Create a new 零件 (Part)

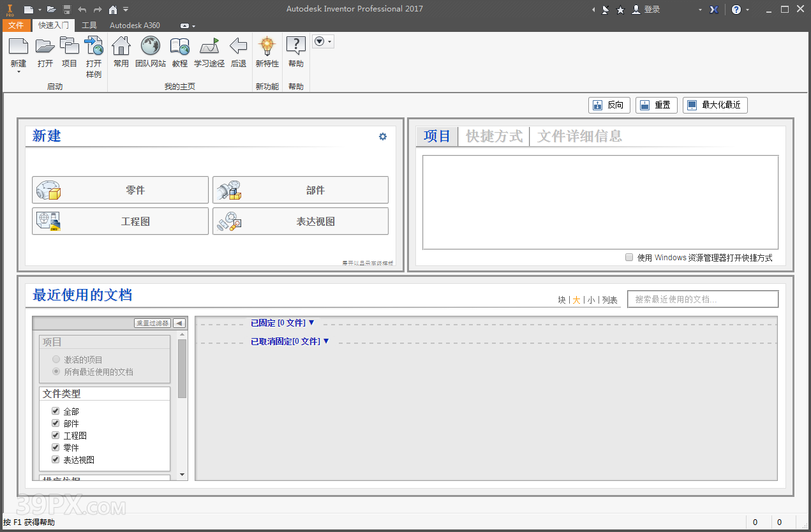[x=120, y=190]
